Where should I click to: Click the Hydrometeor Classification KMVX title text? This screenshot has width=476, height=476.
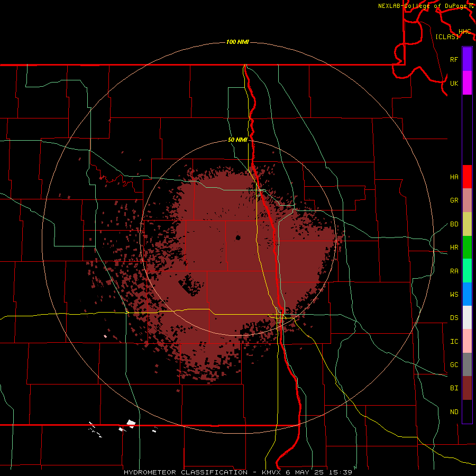tap(237, 472)
